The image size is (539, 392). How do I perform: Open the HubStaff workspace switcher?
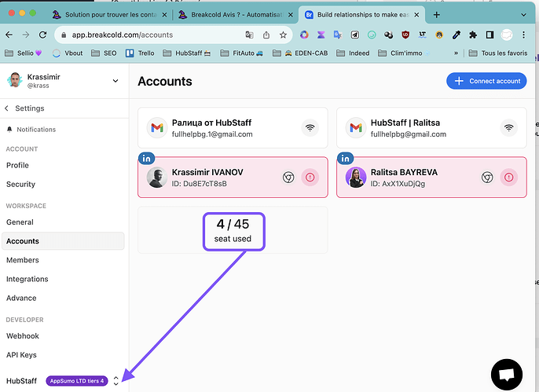click(x=116, y=380)
